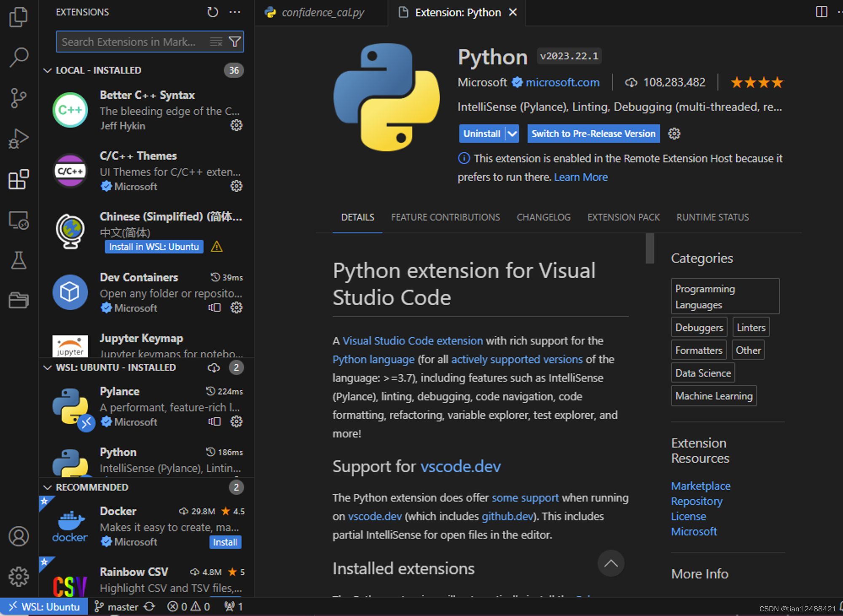Image resolution: width=843 pixels, height=616 pixels.
Task: Open the Changelog tab
Action: [x=543, y=218]
